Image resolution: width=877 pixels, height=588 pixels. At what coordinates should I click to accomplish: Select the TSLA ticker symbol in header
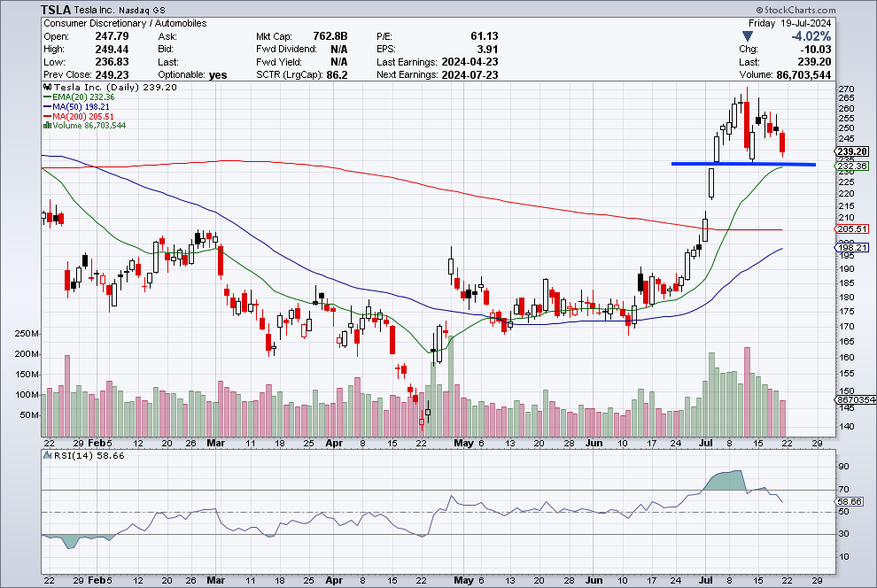click(x=56, y=10)
